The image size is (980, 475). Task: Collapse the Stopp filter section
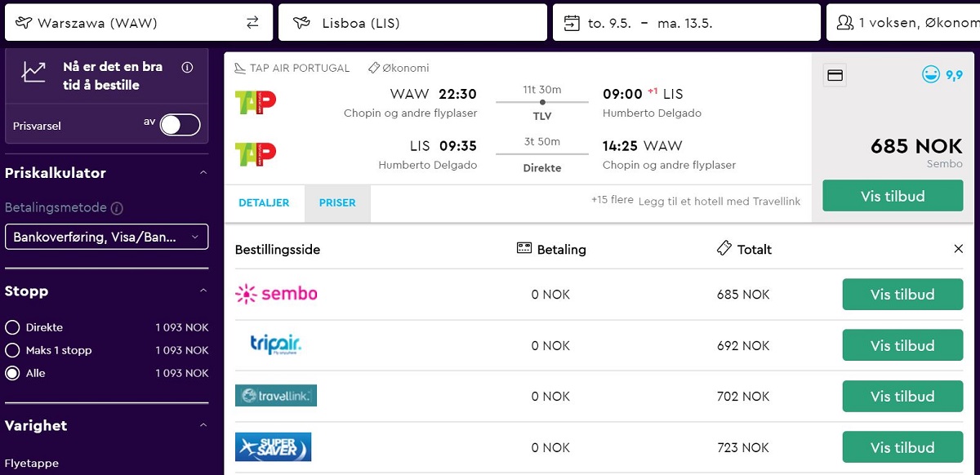tap(203, 291)
